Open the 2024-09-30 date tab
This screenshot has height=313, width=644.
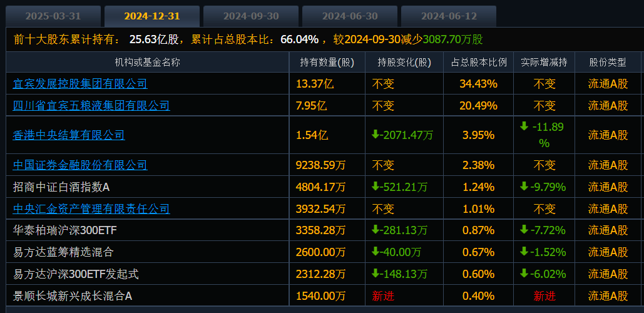pyautogui.click(x=251, y=16)
